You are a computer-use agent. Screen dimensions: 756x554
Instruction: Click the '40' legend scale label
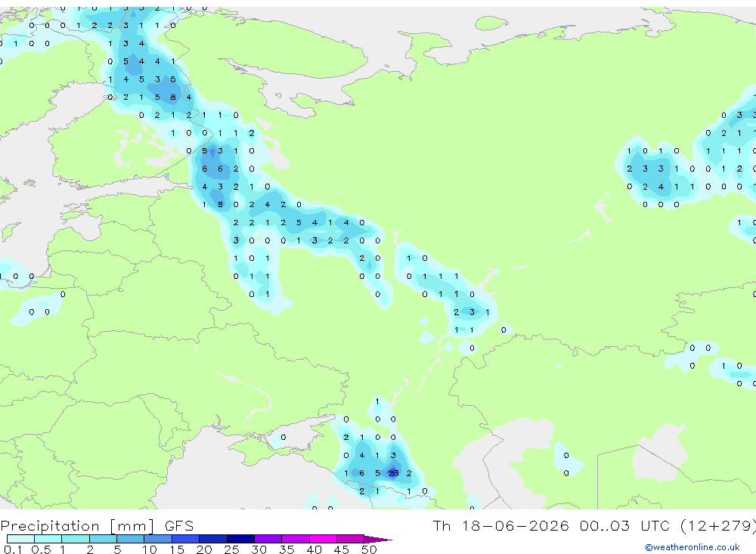click(x=314, y=549)
